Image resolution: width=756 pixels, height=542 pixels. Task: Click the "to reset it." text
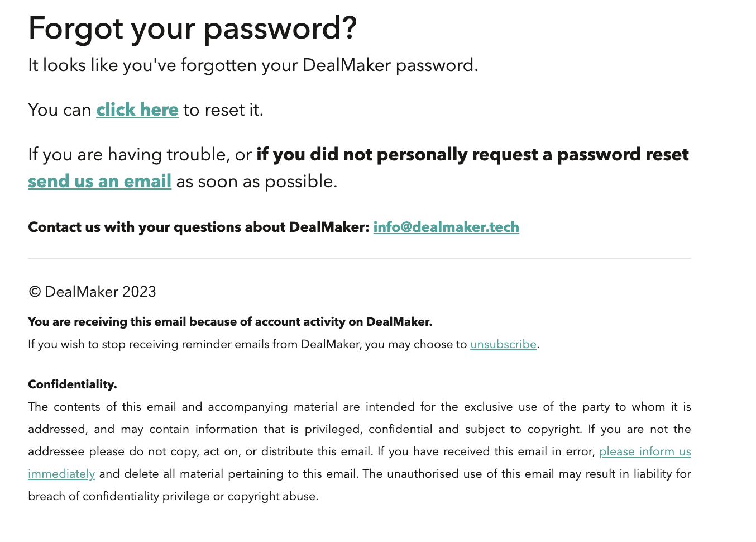pyautogui.click(x=223, y=110)
